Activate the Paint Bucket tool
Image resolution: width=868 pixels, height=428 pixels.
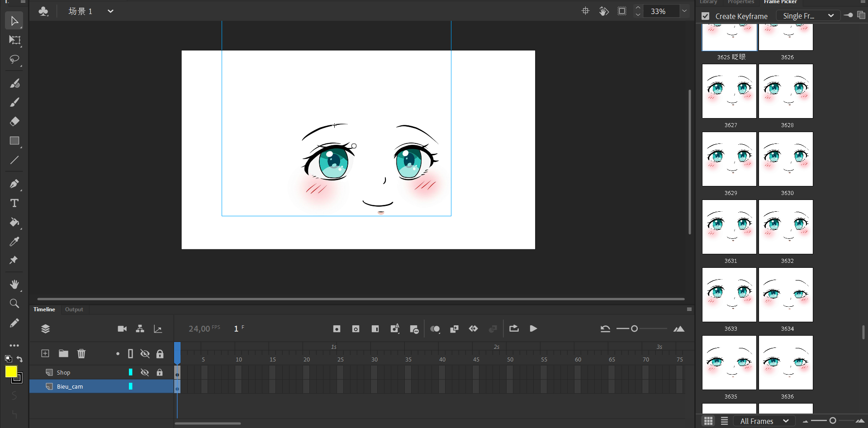14,222
